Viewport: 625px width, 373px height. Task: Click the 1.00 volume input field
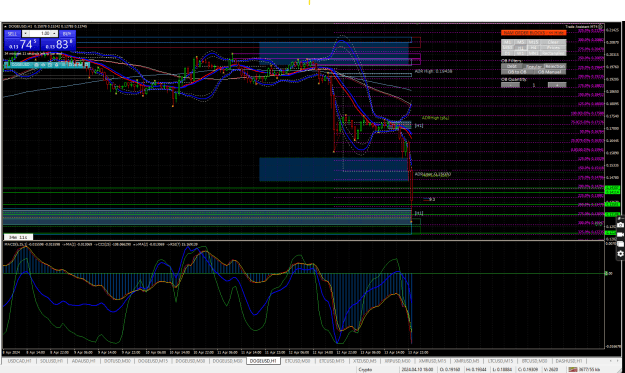click(40, 33)
